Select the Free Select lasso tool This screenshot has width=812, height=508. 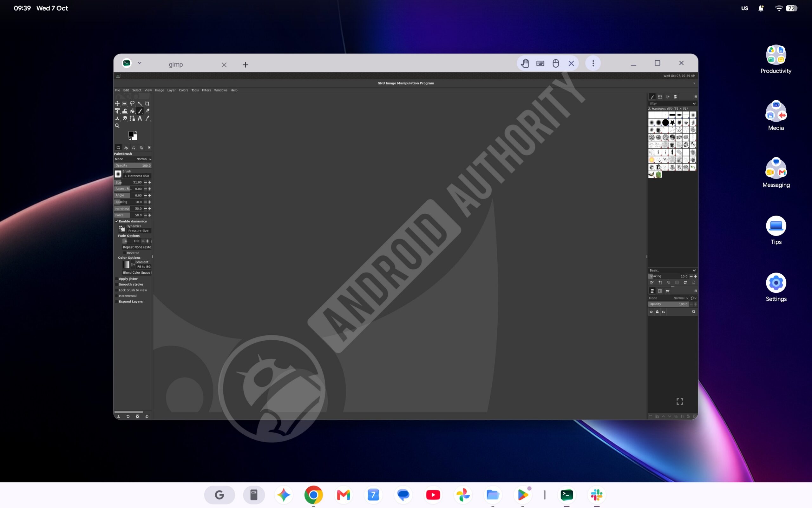(x=132, y=104)
